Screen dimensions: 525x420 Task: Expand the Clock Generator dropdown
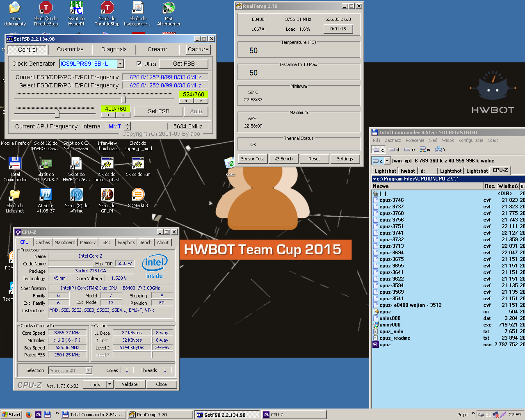coord(121,64)
